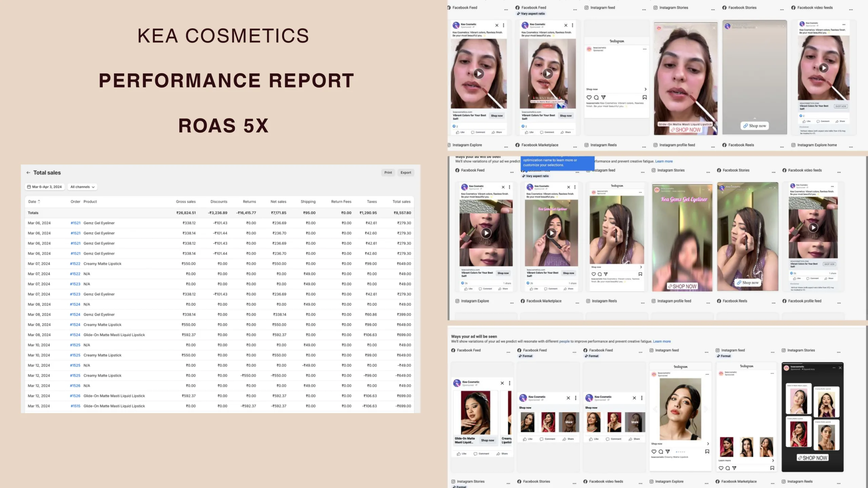Select the Gemz Gel Eyeliner Instagram Stories thumbnail
The height and width of the screenshot is (488, 868).
[x=682, y=237]
